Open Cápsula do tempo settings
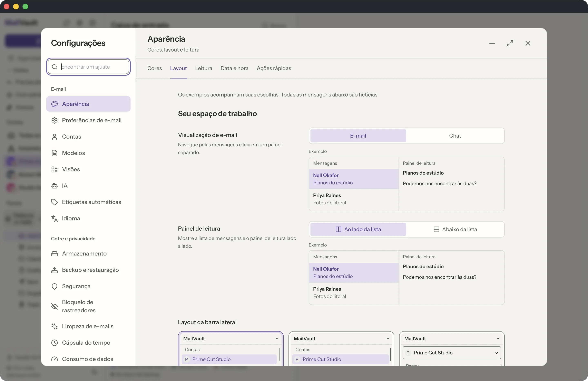Viewport: 588px width, 381px height. click(x=88, y=343)
